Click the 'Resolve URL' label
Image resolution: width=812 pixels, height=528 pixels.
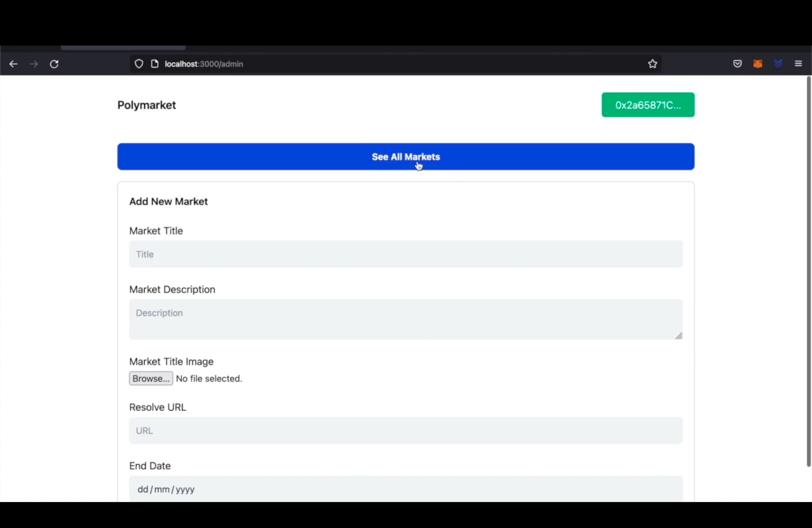click(x=158, y=407)
